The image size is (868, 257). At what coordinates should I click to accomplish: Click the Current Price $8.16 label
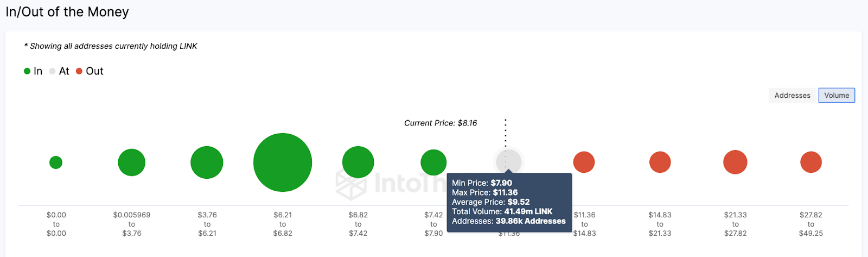click(441, 123)
